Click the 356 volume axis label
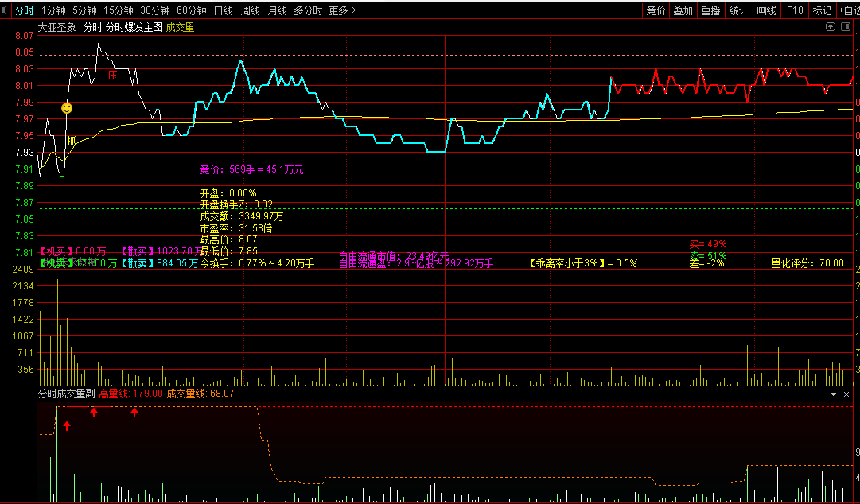860x504 pixels. pyautogui.click(x=25, y=370)
